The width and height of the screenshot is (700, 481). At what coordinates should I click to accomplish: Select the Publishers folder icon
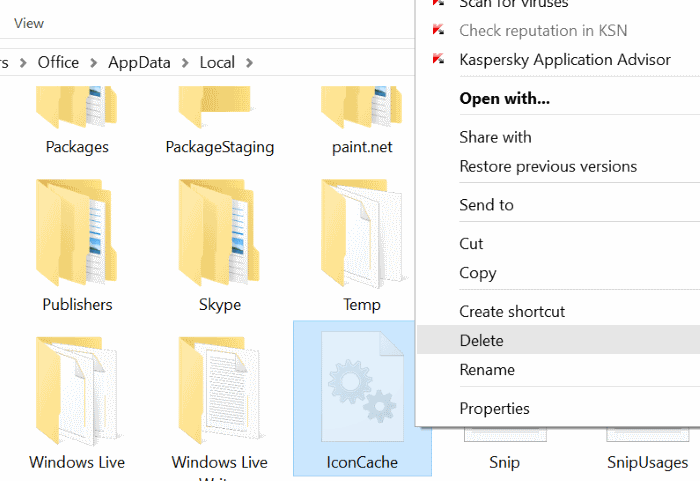click(76, 232)
